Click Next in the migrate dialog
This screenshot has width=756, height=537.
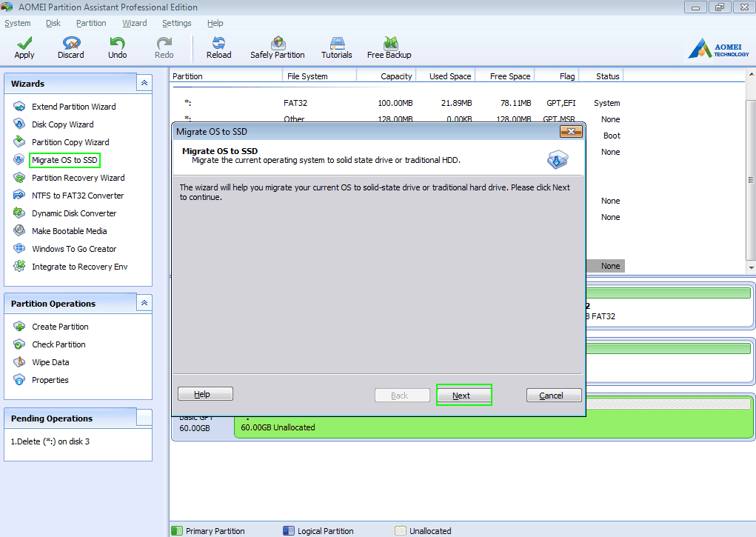click(x=464, y=395)
